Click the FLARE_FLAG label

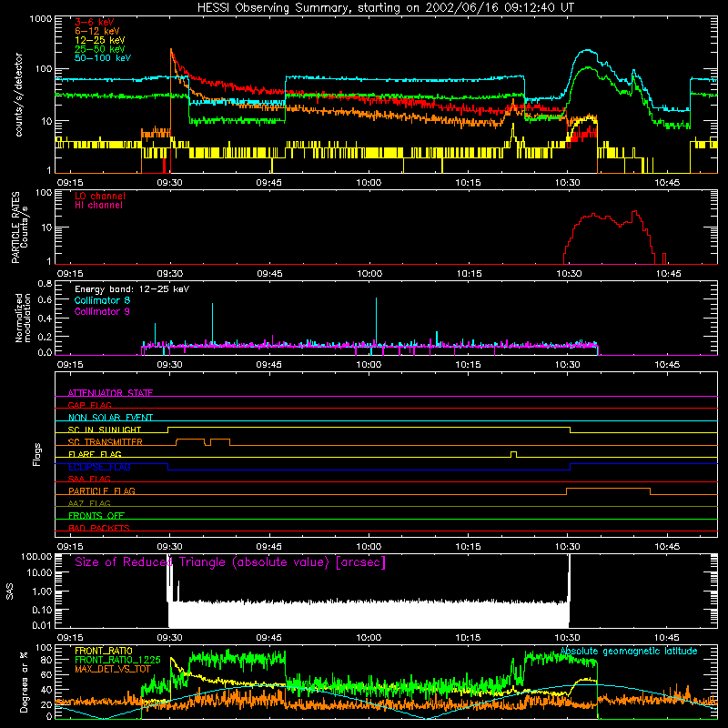click(x=95, y=454)
